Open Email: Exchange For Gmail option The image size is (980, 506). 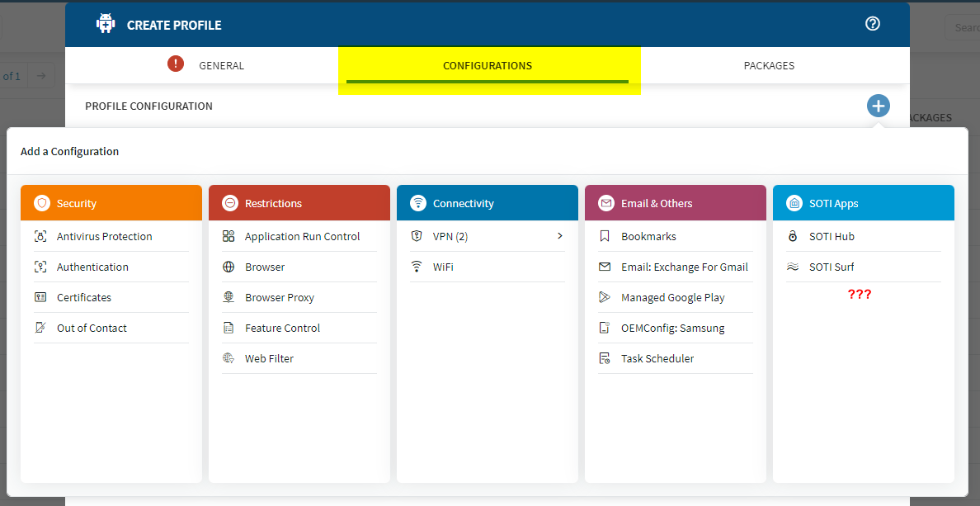(684, 267)
